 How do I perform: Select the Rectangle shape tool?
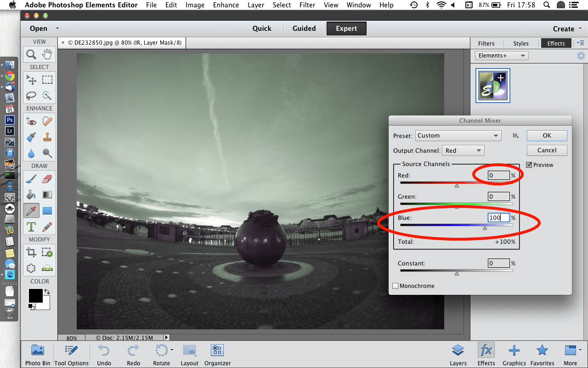pos(47,211)
